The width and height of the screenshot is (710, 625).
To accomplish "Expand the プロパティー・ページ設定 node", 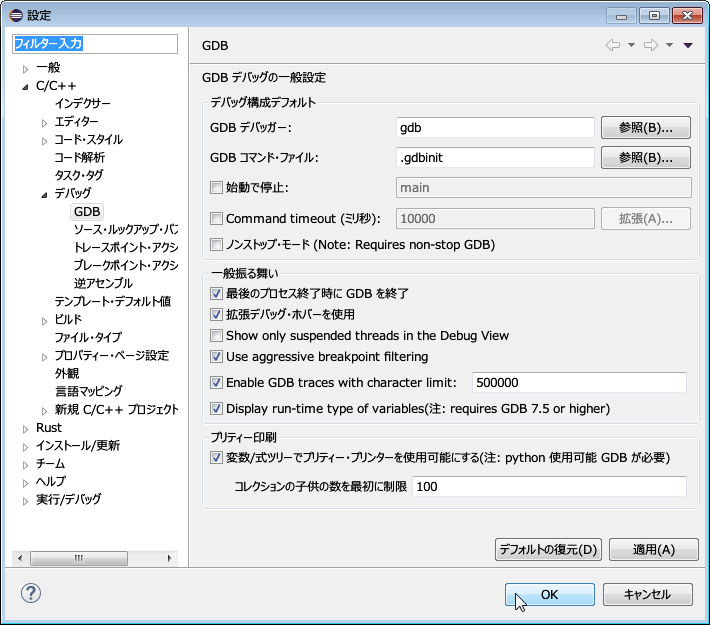I will (44, 357).
